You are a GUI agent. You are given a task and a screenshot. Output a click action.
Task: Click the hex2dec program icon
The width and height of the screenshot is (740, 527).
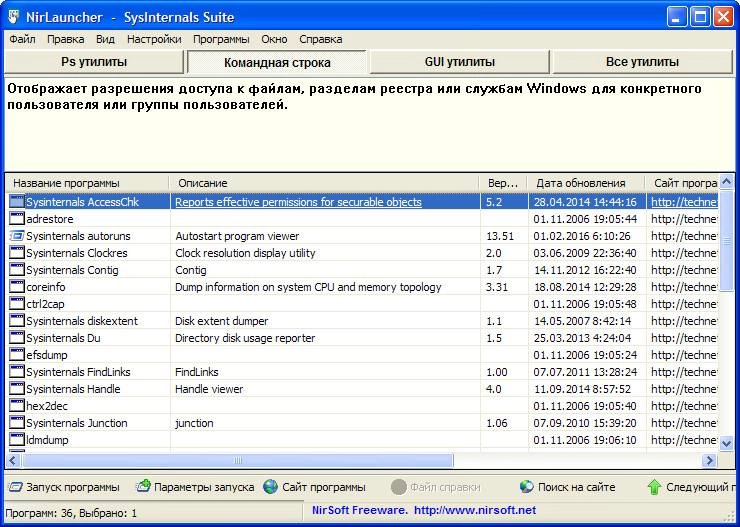[x=17, y=406]
